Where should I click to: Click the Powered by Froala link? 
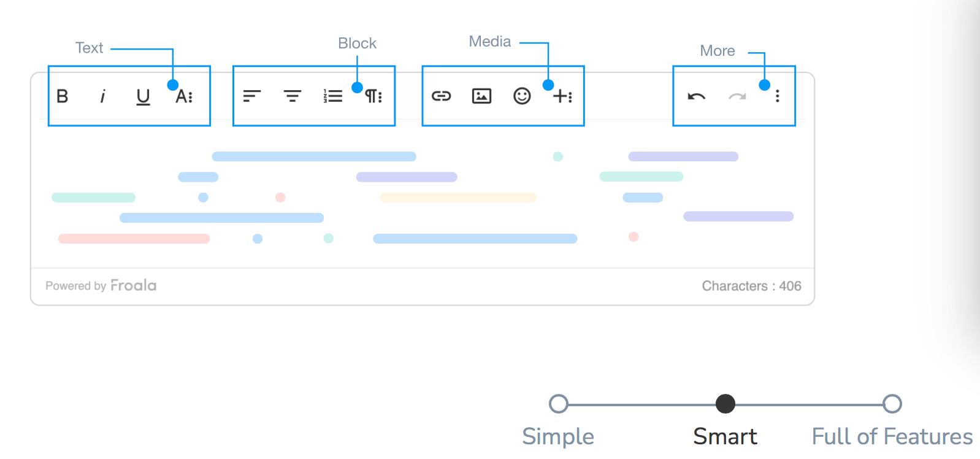(x=101, y=285)
